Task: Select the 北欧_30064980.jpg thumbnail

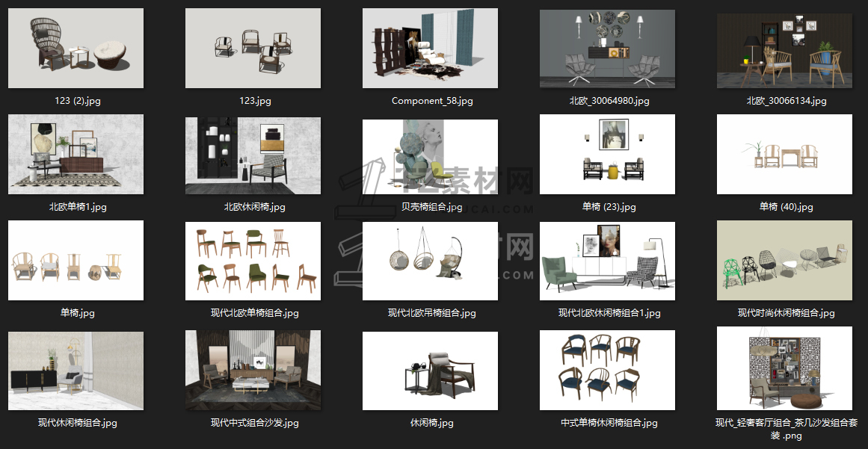Action: [x=607, y=48]
